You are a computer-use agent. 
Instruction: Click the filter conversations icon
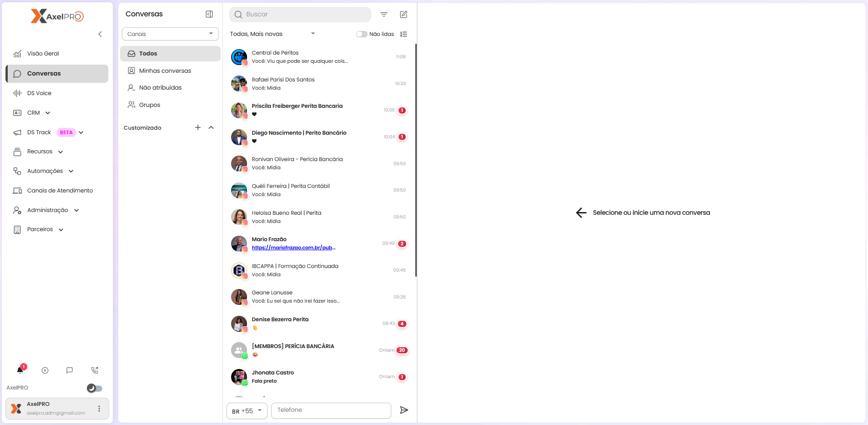[x=384, y=15]
